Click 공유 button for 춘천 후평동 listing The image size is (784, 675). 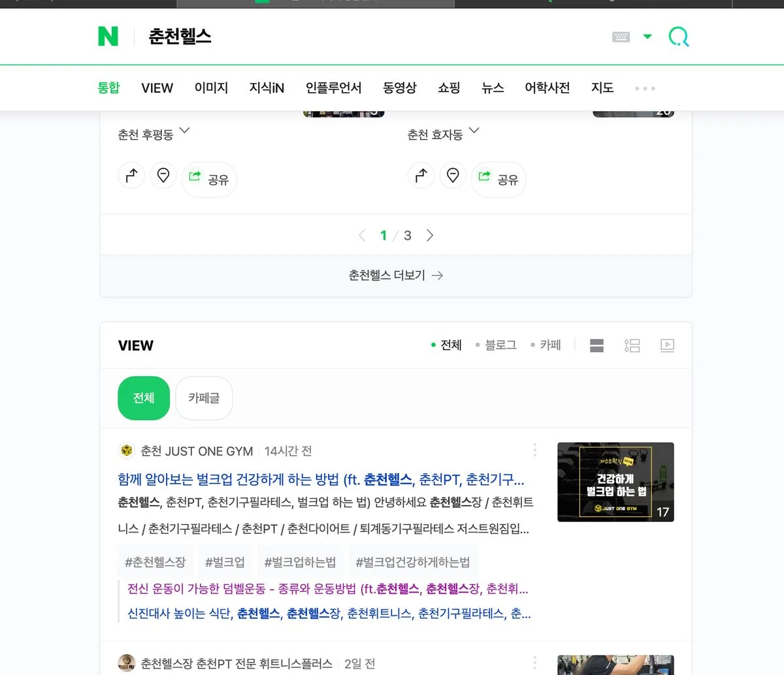(x=209, y=179)
